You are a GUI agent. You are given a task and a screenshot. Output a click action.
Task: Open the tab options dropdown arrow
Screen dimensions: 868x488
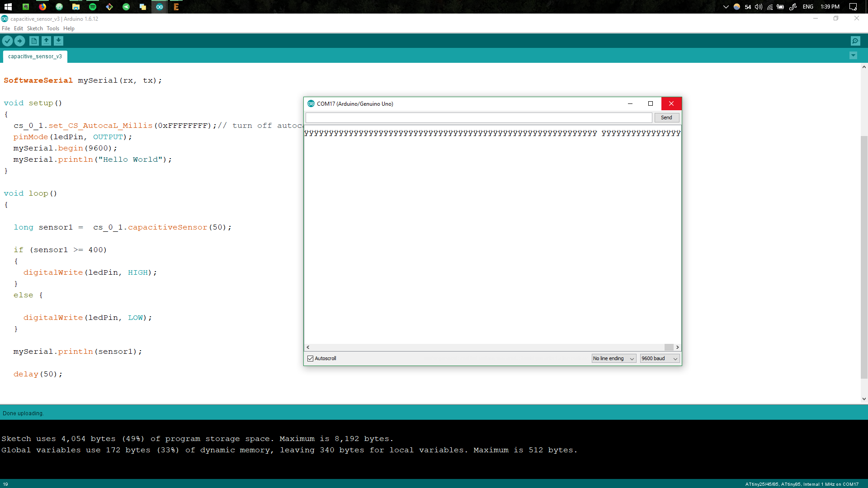(x=853, y=56)
